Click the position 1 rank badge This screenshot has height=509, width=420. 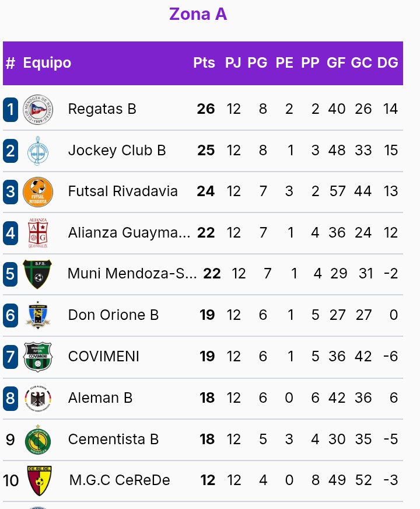point(10,109)
